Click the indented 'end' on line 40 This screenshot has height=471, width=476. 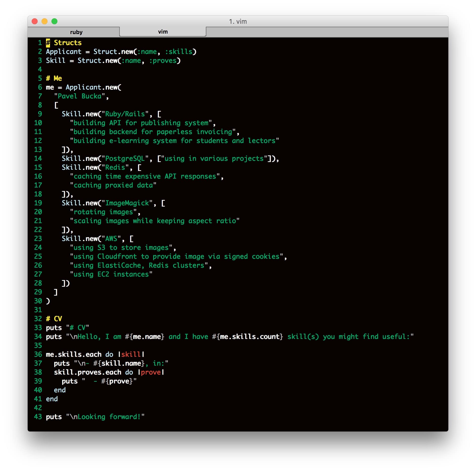coord(60,390)
